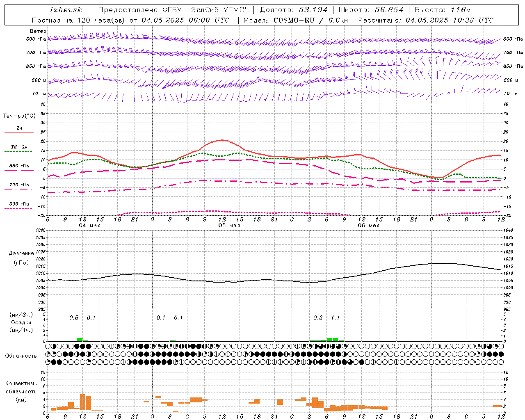Click the "(км)" convective height unit label
The width and height of the screenshot is (525, 420).
[21, 399]
